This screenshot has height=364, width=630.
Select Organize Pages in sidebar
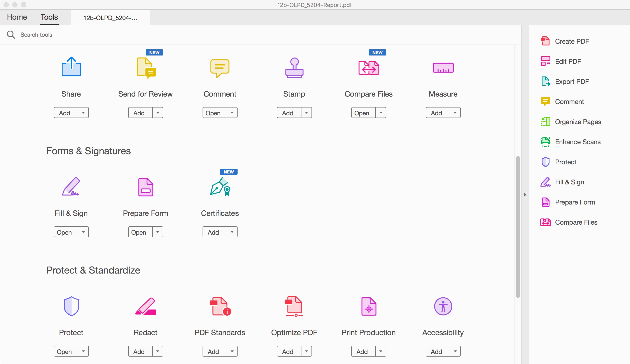pos(578,122)
